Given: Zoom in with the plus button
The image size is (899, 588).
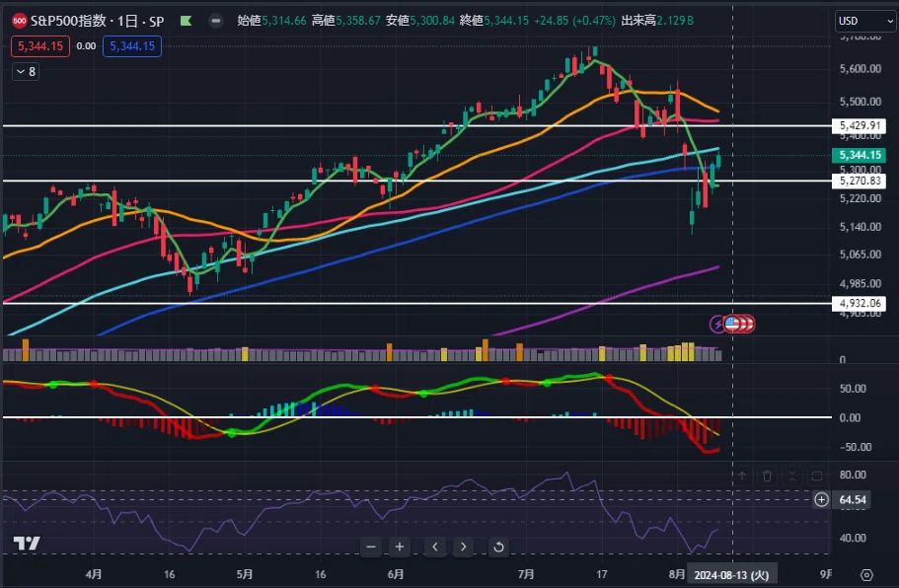Looking at the screenshot, I should tap(400, 547).
